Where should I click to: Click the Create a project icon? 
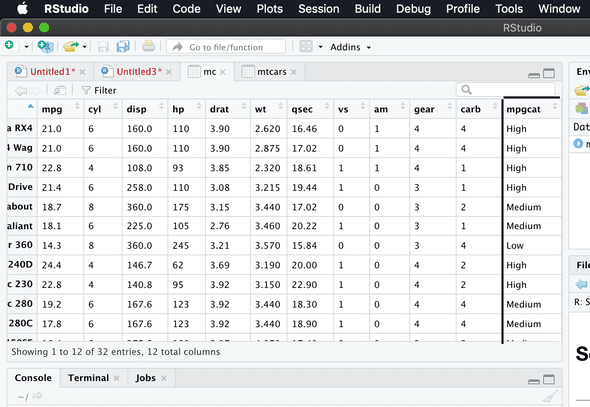[x=46, y=46]
